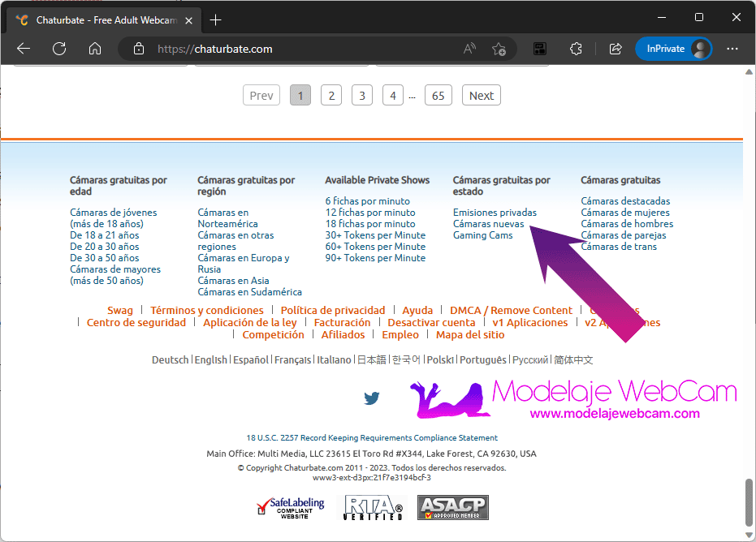Select '6 fichas por minuto' link

(x=367, y=201)
